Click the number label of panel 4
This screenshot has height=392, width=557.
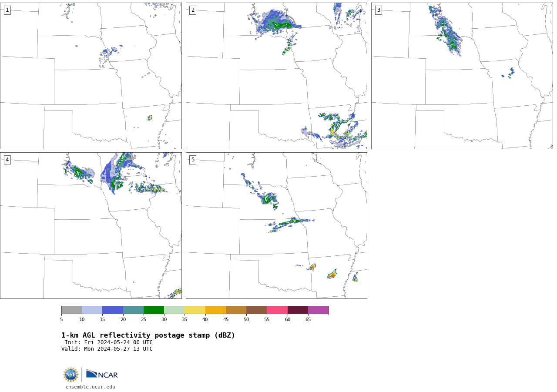point(7,160)
